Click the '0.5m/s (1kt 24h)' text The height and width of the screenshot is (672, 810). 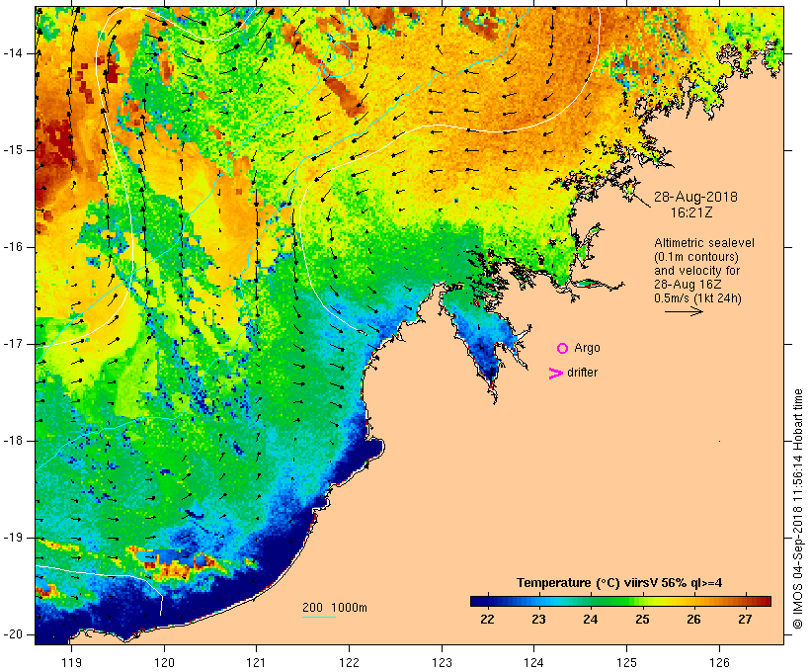click(x=697, y=298)
